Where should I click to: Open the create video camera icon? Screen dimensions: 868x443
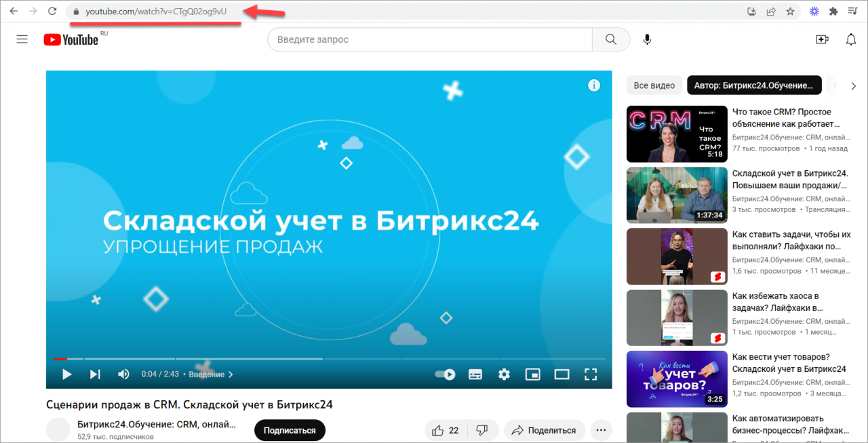point(822,39)
